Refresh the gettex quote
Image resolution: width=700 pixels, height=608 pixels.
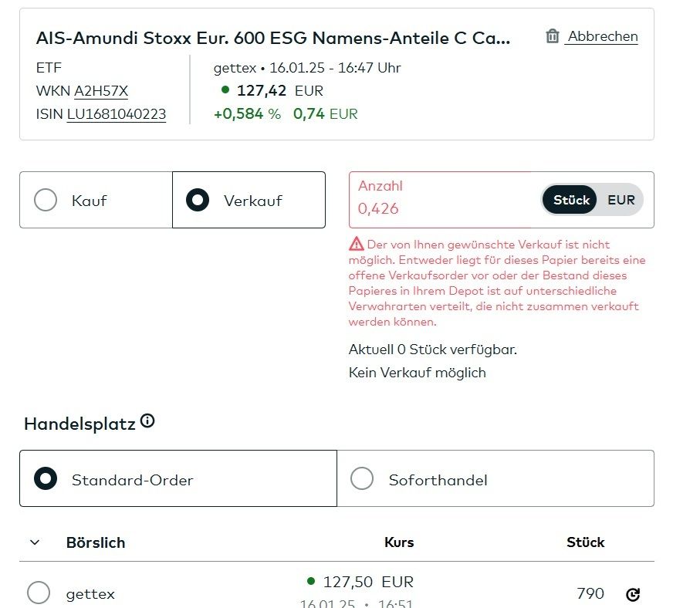click(x=633, y=594)
